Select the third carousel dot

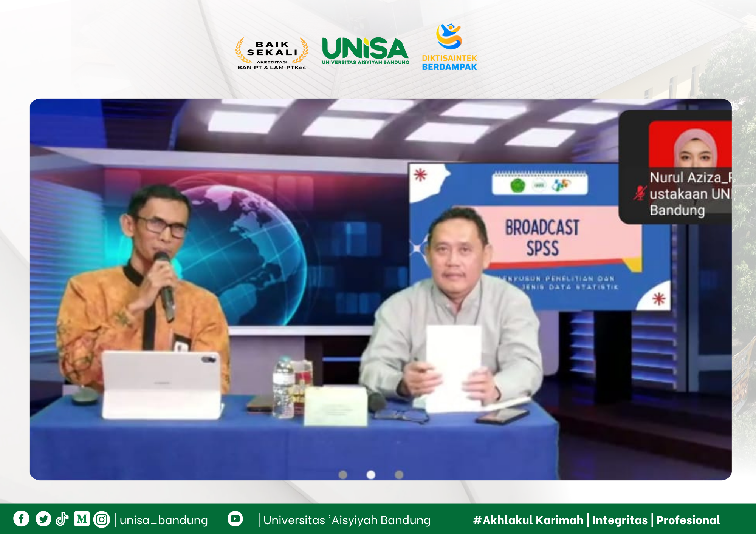pyautogui.click(x=399, y=475)
